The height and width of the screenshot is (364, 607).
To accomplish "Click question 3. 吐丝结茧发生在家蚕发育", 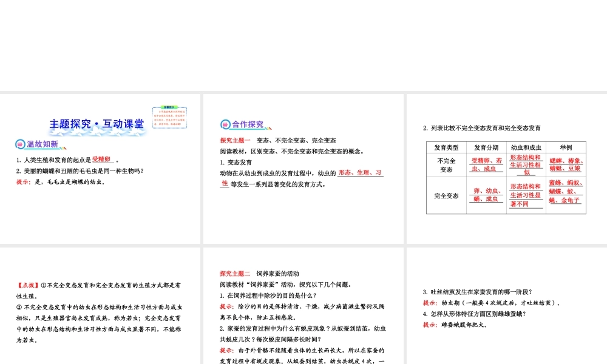I will [477, 292].
